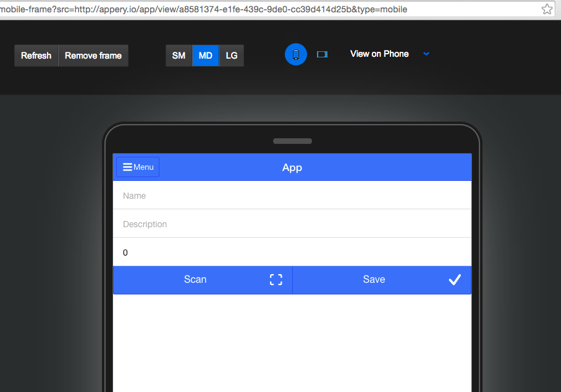Click the Remove frame button
This screenshot has width=561, height=392.
click(93, 56)
